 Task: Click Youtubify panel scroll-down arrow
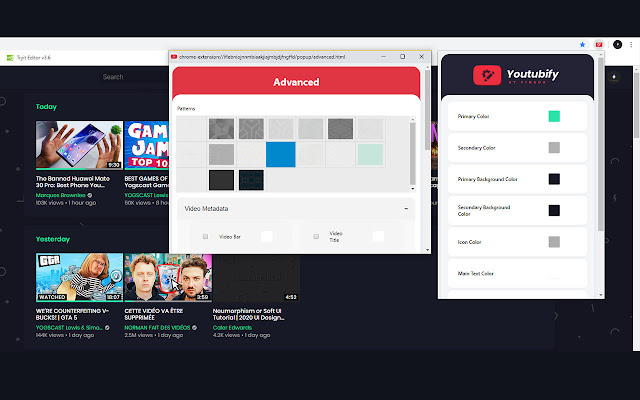pos(601,295)
